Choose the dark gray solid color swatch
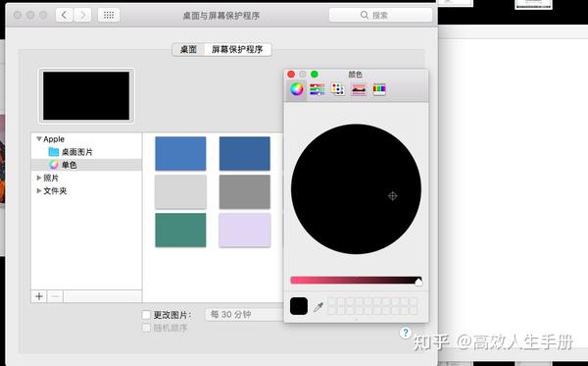Screen dimensions: 588x366 tap(244, 191)
